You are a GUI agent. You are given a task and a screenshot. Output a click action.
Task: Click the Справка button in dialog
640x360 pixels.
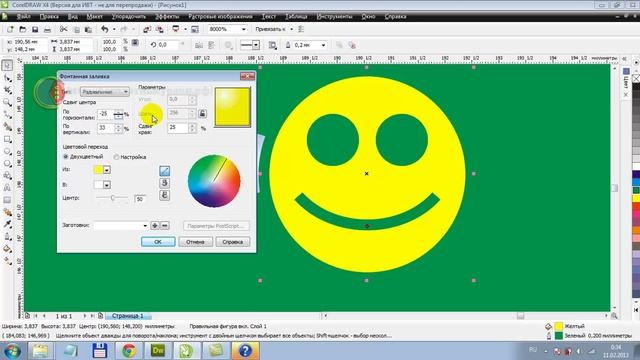pos(233,242)
